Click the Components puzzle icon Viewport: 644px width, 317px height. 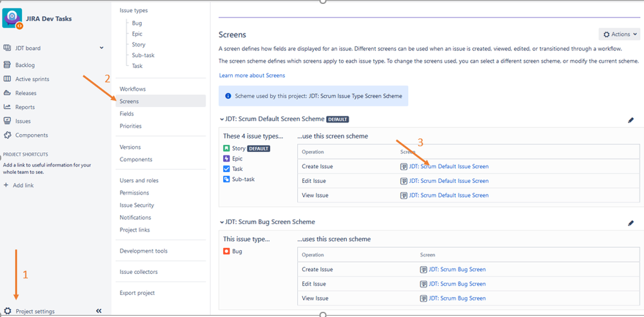pos(7,135)
